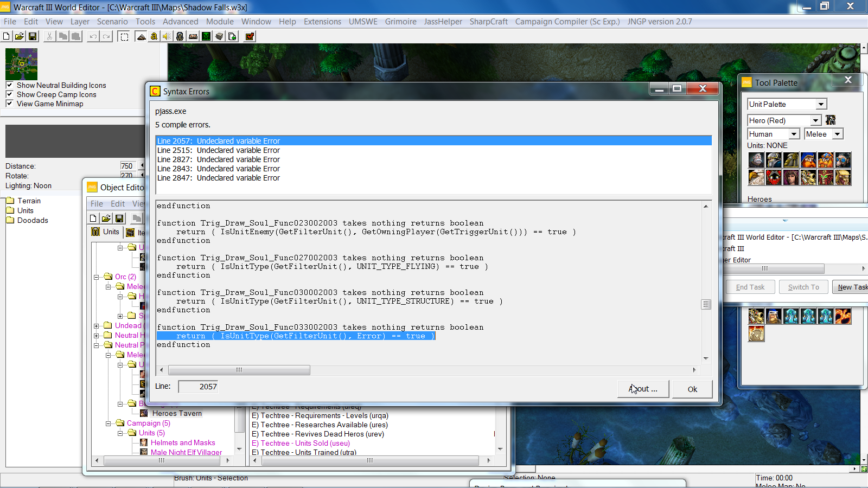The image size is (868, 488).
Task: Click the Switch To button
Action: [x=803, y=287]
